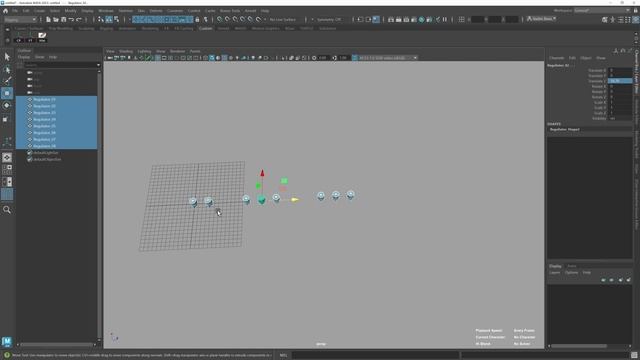Click the first Custom shelf script button
Viewport: 640px width, 360px height.
click(19, 37)
